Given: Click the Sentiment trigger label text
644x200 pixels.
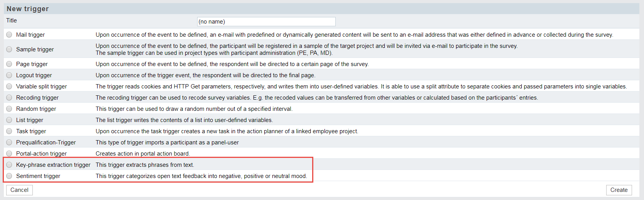Looking at the screenshot, I should [x=38, y=176].
